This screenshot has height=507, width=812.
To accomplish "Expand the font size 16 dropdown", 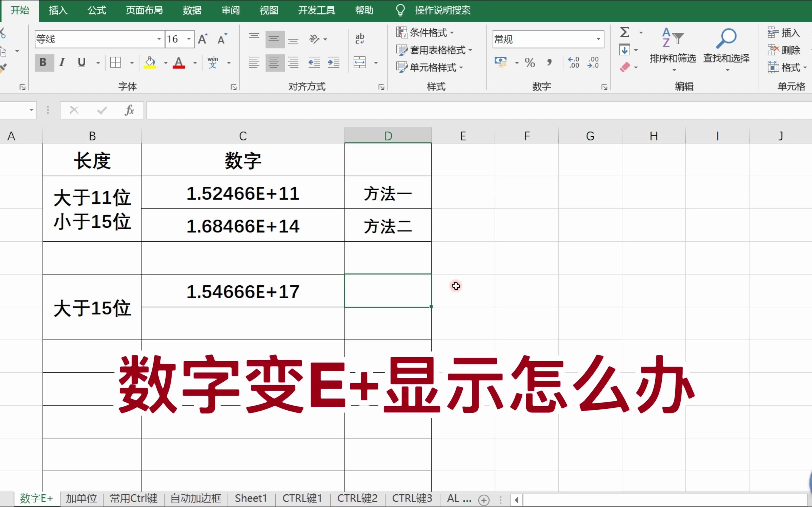I will (189, 39).
